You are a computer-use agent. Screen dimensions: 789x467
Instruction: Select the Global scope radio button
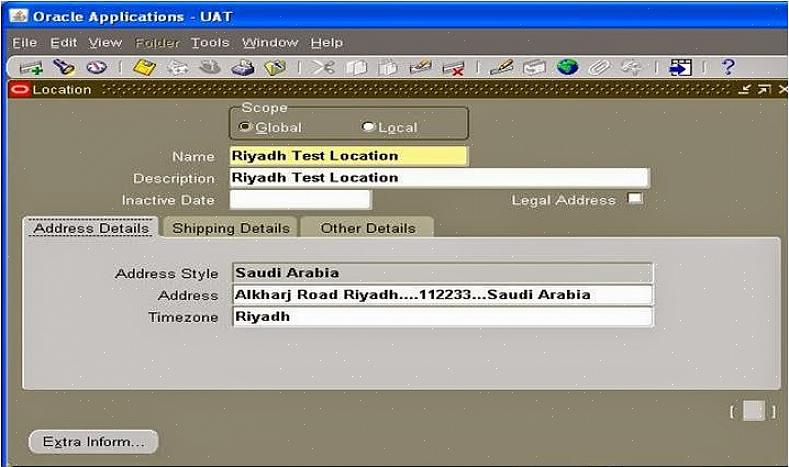coord(245,126)
